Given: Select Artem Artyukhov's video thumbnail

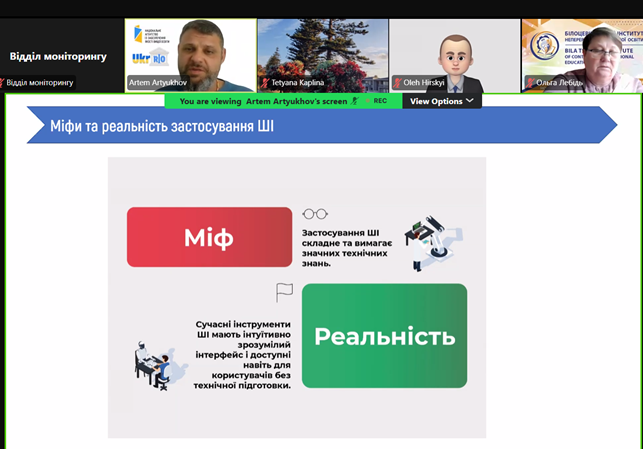Looking at the screenshot, I should 189,55.
